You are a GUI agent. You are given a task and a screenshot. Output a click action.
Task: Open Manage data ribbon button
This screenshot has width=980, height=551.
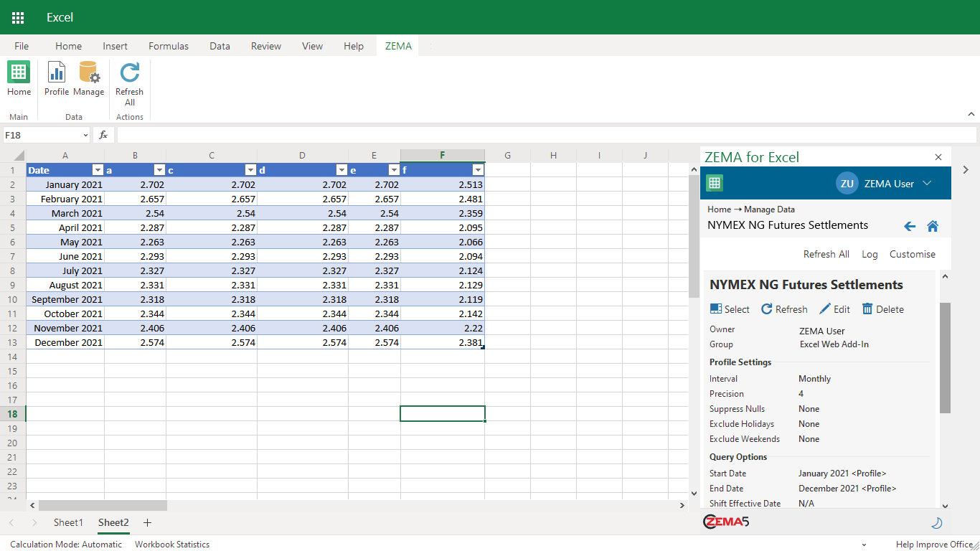pos(89,79)
